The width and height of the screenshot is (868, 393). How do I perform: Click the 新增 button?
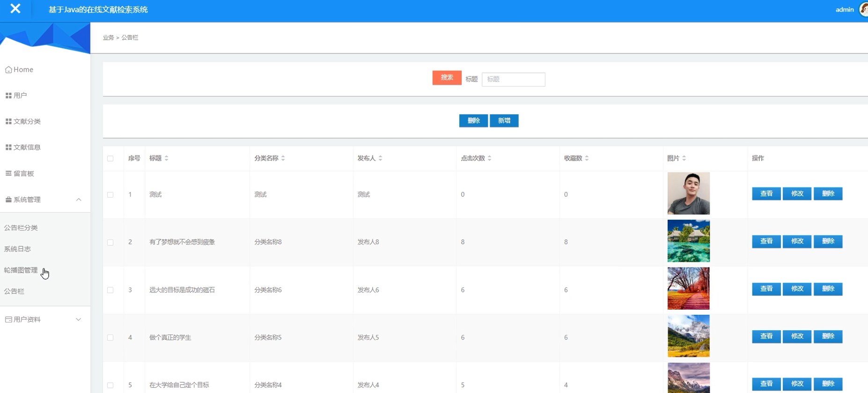pos(504,121)
